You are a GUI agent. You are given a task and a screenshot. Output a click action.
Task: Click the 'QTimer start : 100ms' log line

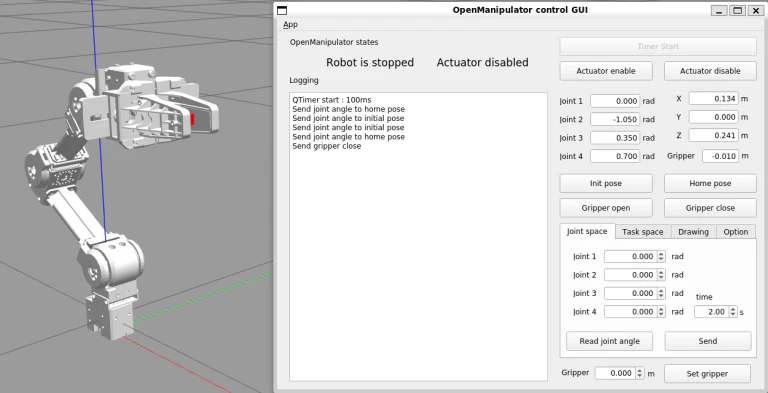[x=332, y=100]
